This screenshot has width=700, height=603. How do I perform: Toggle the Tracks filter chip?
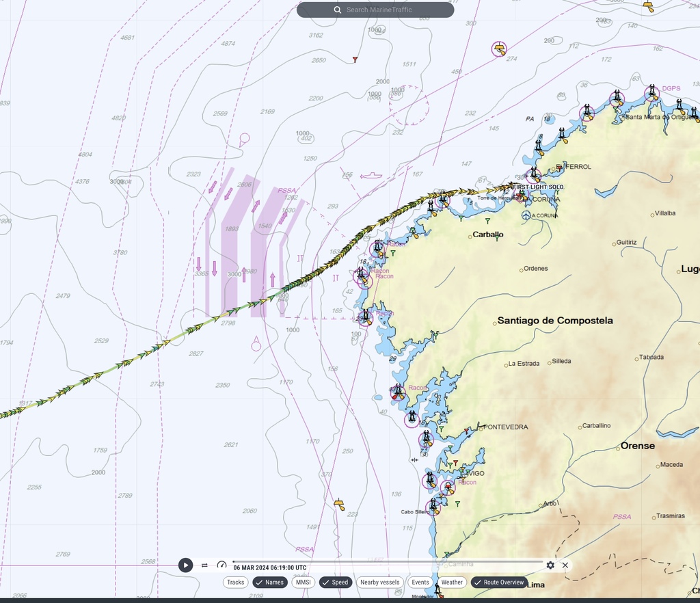point(235,582)
